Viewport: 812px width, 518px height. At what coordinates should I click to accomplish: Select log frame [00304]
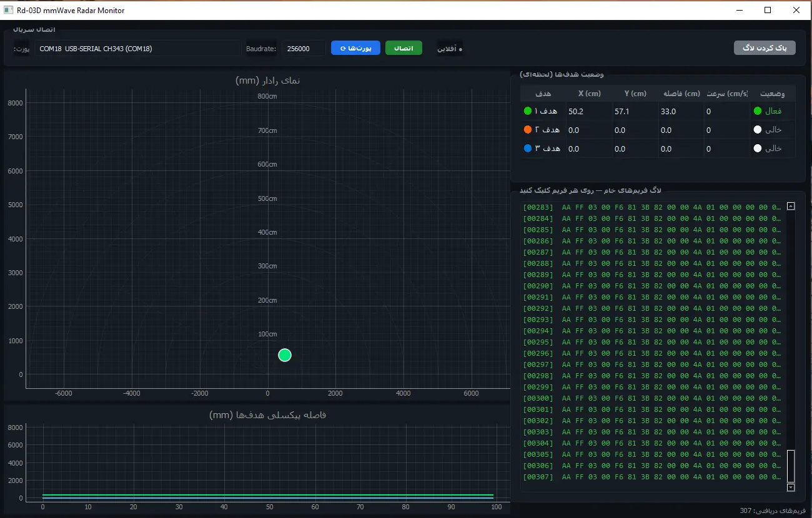click(x=652, y=443)
